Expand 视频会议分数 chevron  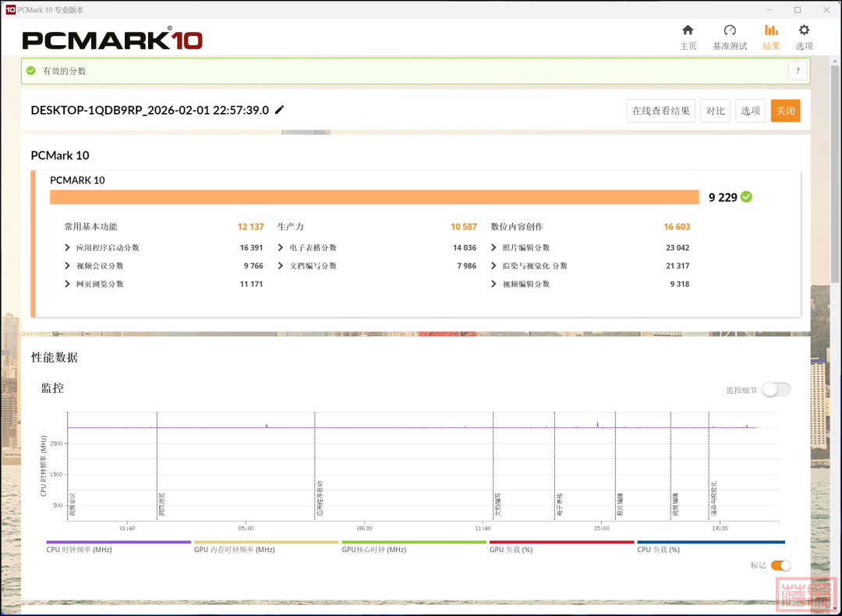pyautogui.click(x=68, y=266)
